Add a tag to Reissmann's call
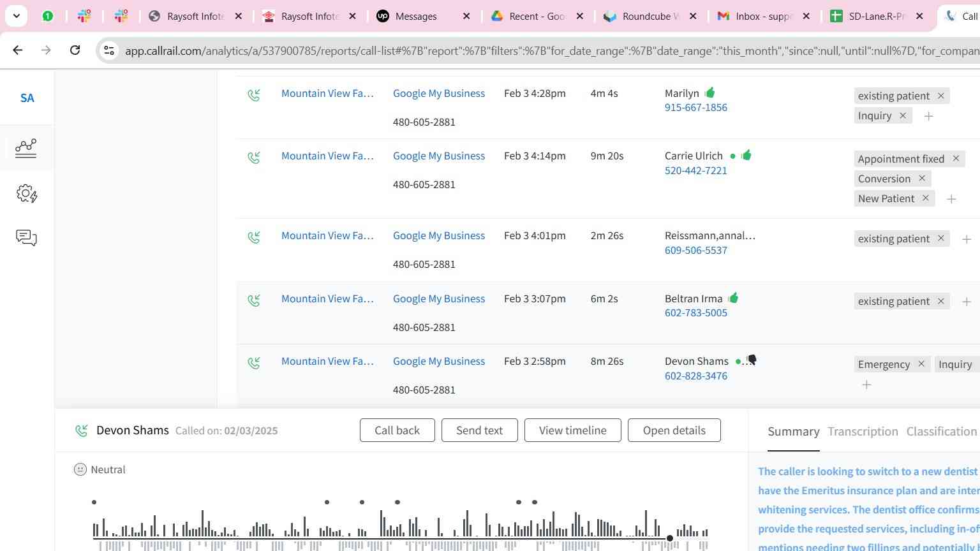 (x=967, y=239)
